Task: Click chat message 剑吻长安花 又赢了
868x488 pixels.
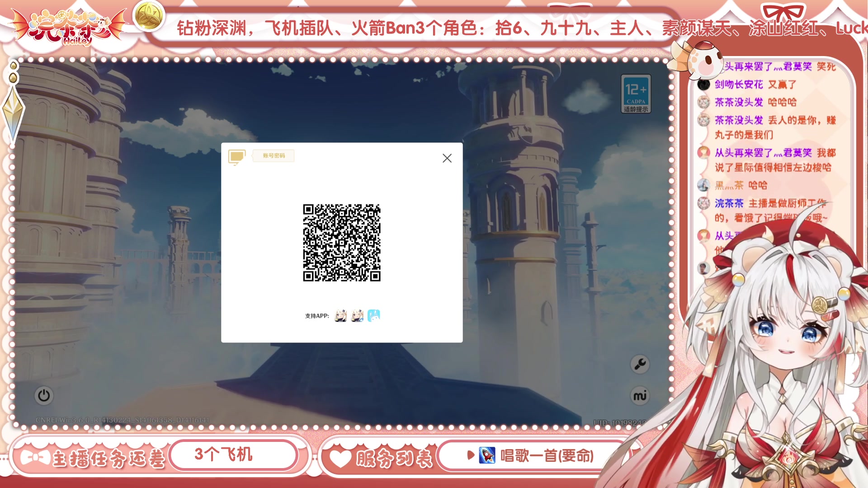Action: click(x=755, y=84)
